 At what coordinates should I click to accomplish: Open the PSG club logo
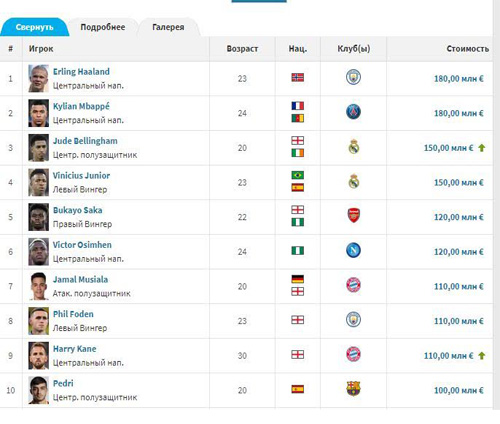[x=353, y=112]
